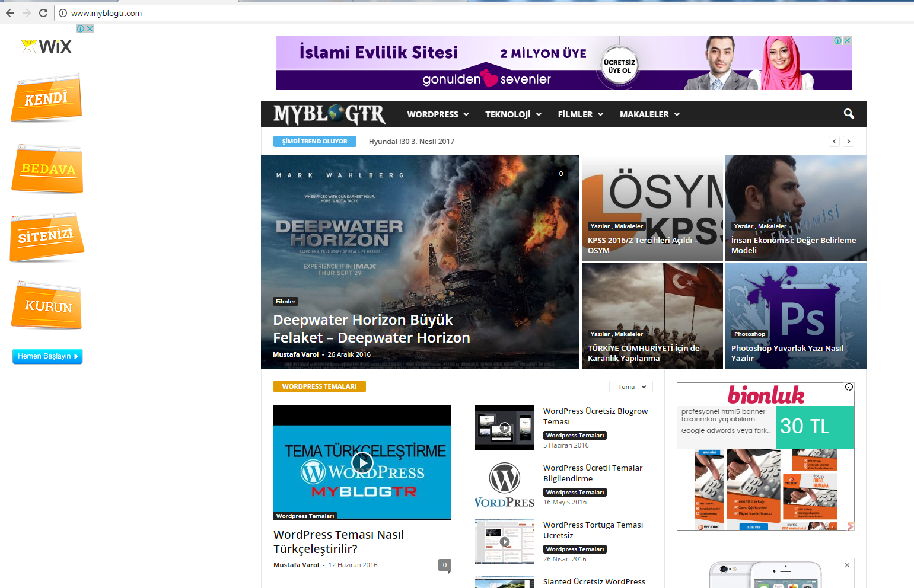Open ad info icon on the Wix ad
The image size is (914, 588).
[x=80, y=28]
